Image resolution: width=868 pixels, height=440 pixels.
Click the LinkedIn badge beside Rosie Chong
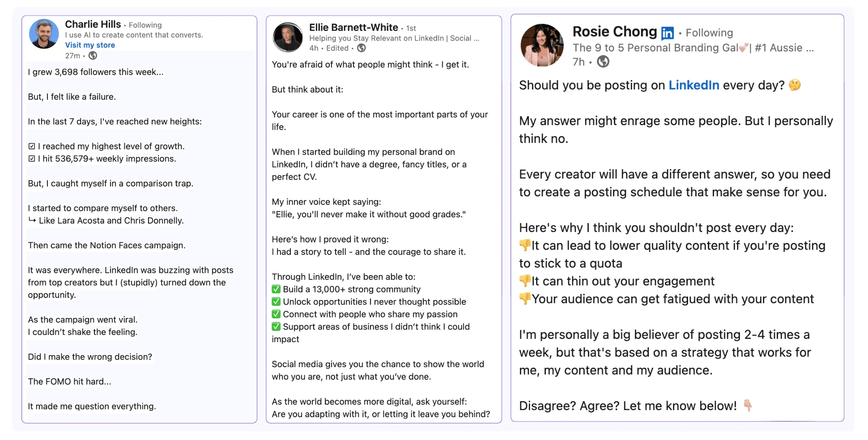click(x=667, y=33)
